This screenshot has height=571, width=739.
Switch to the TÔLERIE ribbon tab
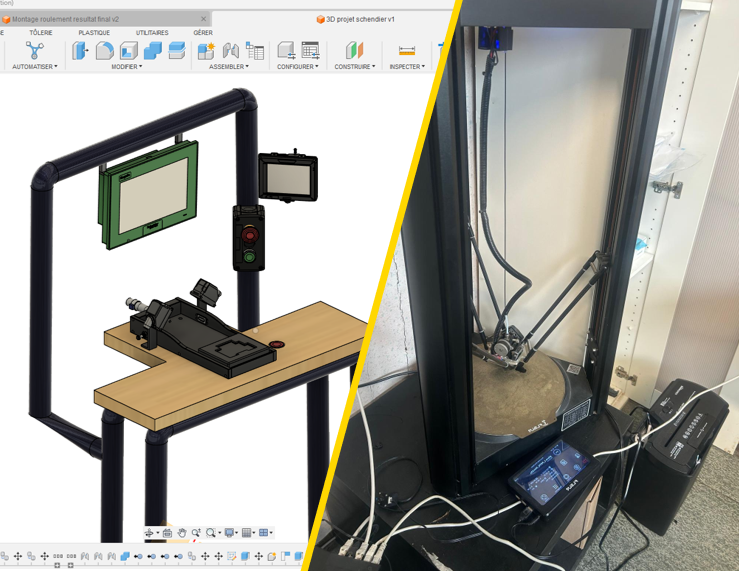41,33
